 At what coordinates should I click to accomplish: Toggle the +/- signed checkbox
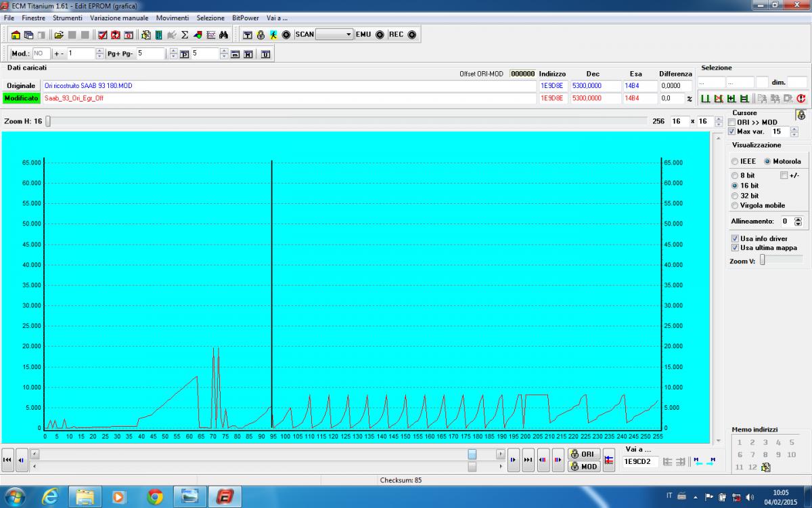point(784,175)
